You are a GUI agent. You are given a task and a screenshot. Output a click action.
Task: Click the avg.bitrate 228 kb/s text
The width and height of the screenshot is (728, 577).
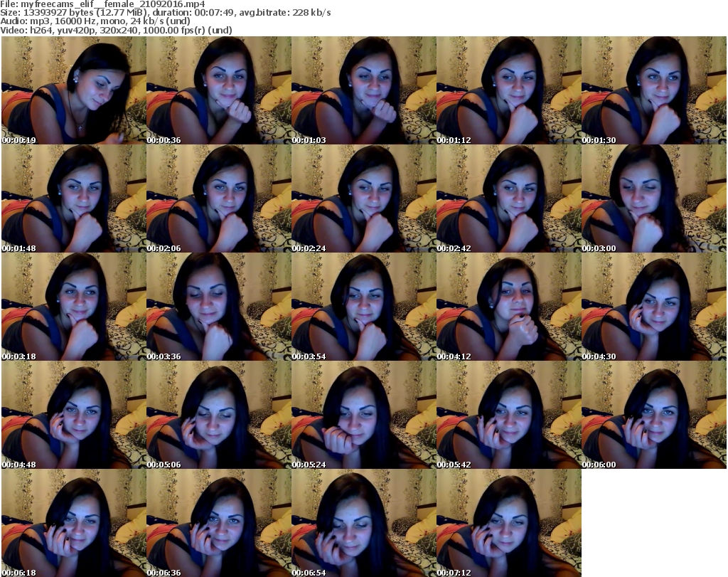286,13
